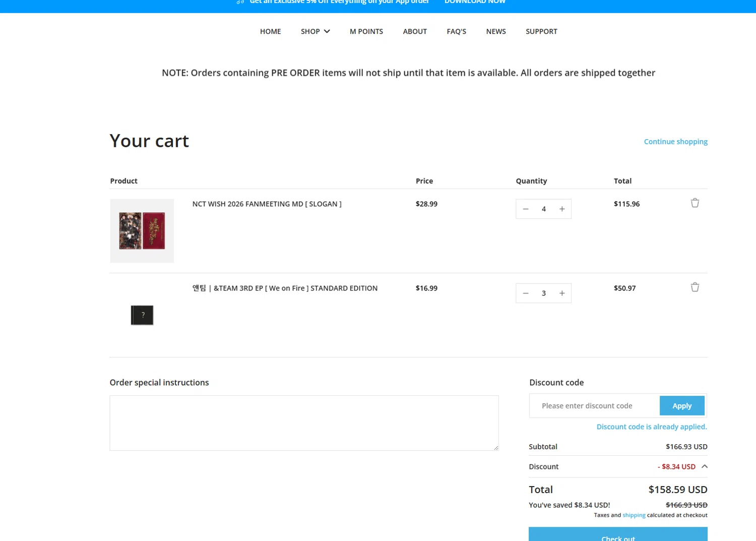This screenshot has width=756, height=541.
Task: Open &TEAM album product thumbnail
Action: [x=142, y=315]
